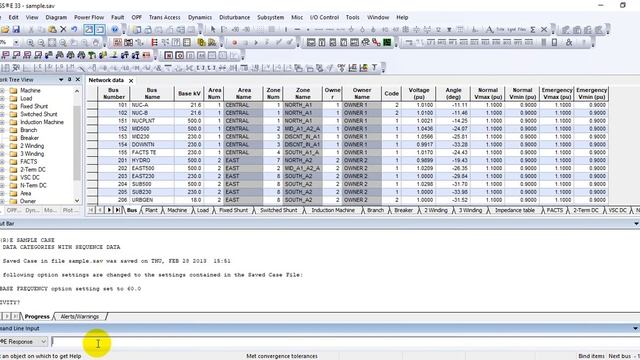640x360 pixels.
Task: Click the play arrow icon in toolbar
Action: click(256, 42)
